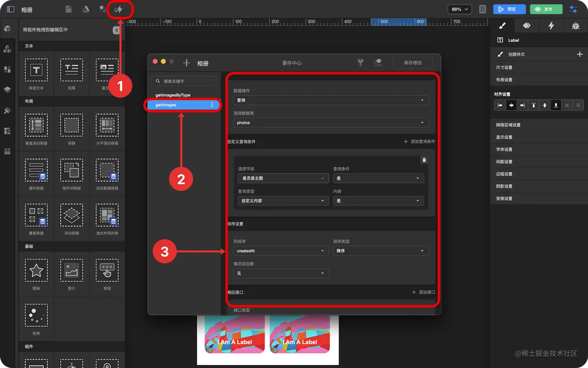The height and width of the screenshot is (368, 588).
Task: Open the 数据操作 dropdown showing 查询
Action: 331,100
